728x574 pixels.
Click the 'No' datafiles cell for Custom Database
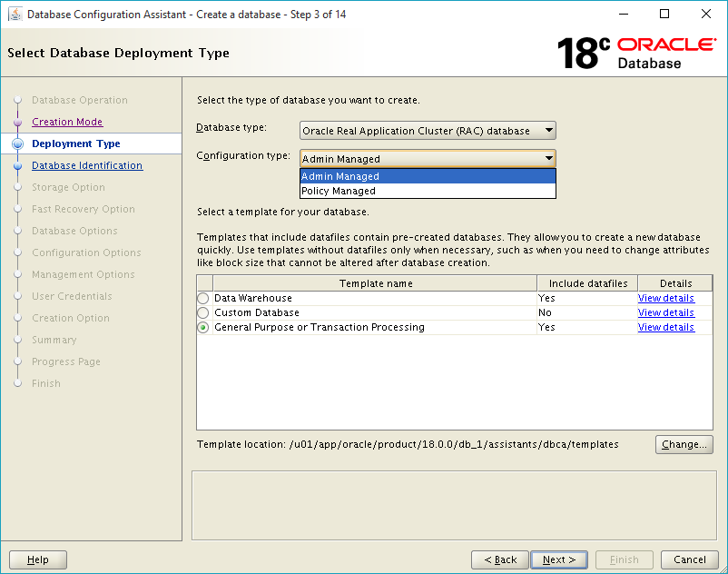588,312
